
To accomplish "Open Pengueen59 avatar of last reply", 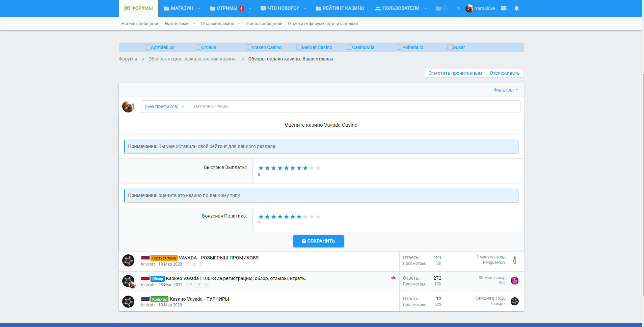I will pos(515,260).
